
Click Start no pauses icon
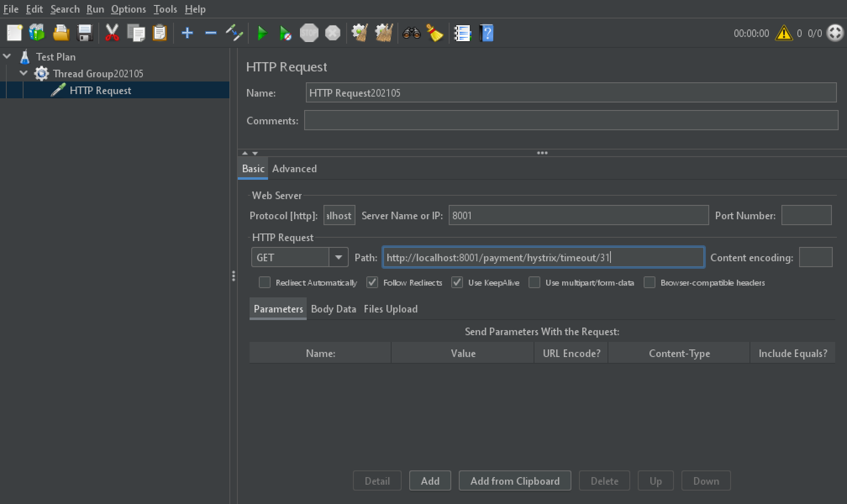285,33
